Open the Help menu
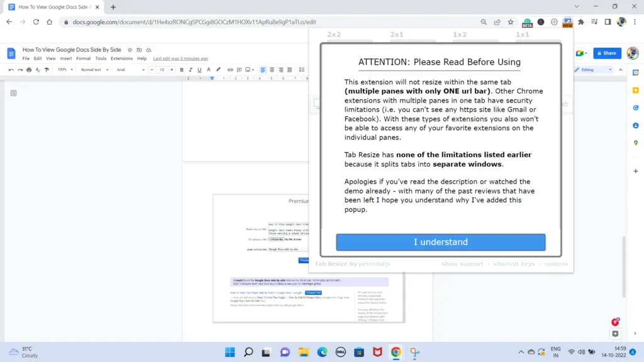The width and height of the screenshot is (644, 362). (142, 58)
